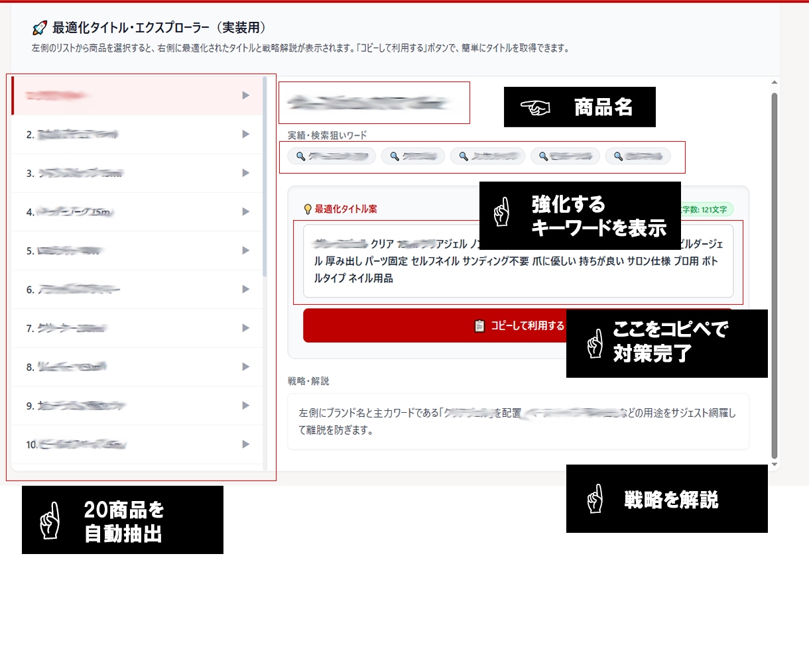The width and height of the screenshot is (809, 672).
Task: Click the blurred product name heading above keywords
Action: tap(369, 103)
